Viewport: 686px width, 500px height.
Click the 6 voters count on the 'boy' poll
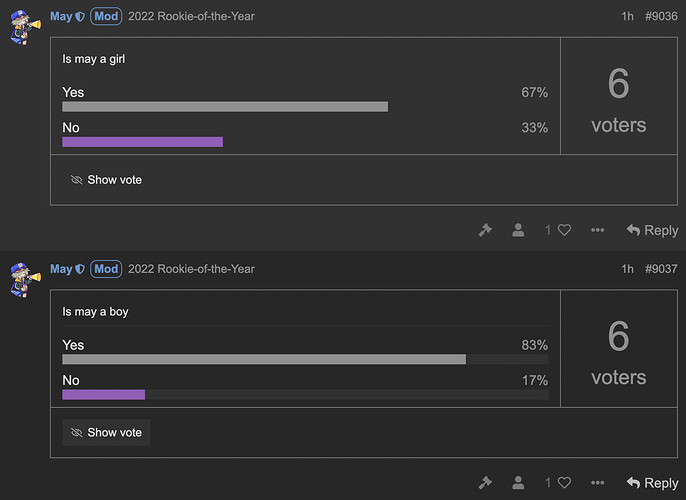pyautogui.click(x=619, y=353)
